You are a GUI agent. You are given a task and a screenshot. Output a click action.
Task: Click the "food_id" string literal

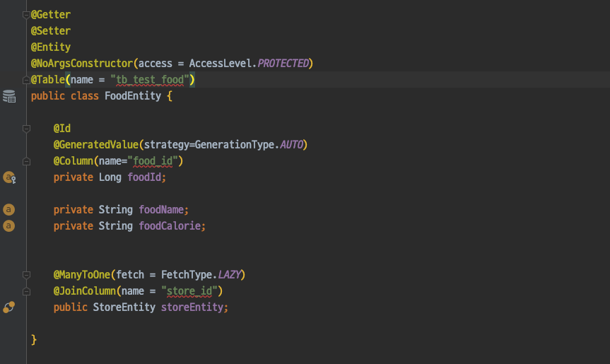(x=153, y=161)
